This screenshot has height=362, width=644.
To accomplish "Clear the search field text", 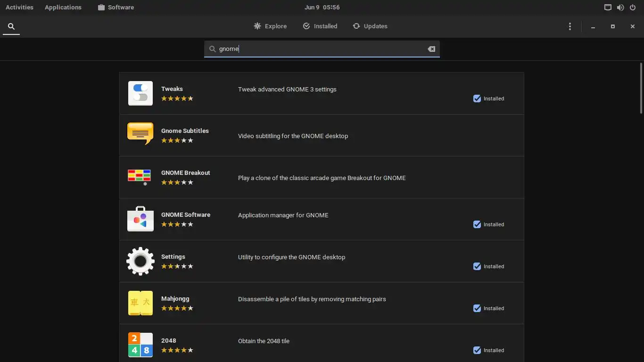I will [431, 49].
